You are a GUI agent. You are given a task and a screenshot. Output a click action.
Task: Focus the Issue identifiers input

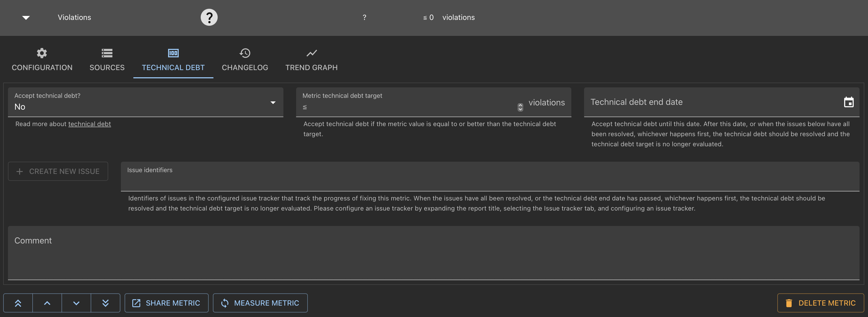pyautogui.click(x=490, y=177)
